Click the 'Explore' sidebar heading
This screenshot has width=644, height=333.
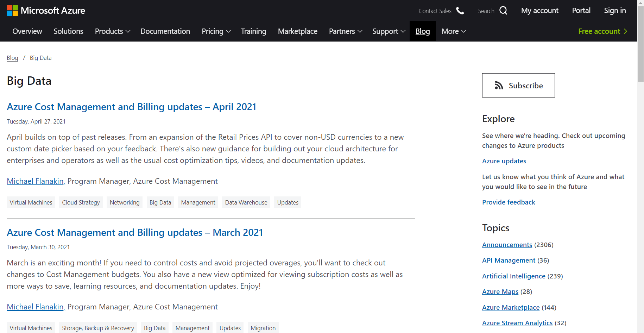pos(498,119)
